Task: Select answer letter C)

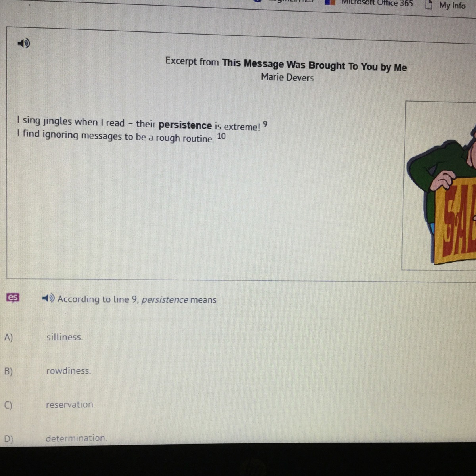Action: 8,405
